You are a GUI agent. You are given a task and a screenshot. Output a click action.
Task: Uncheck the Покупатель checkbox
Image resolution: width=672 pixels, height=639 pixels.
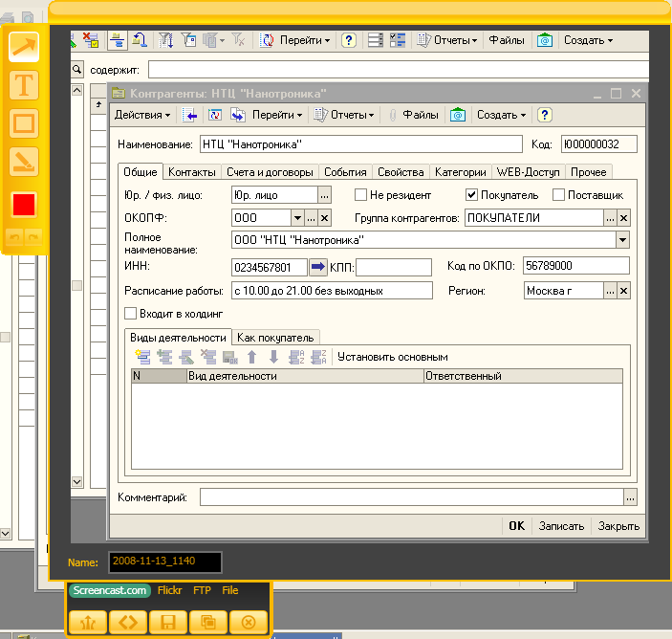coord(471,195)
